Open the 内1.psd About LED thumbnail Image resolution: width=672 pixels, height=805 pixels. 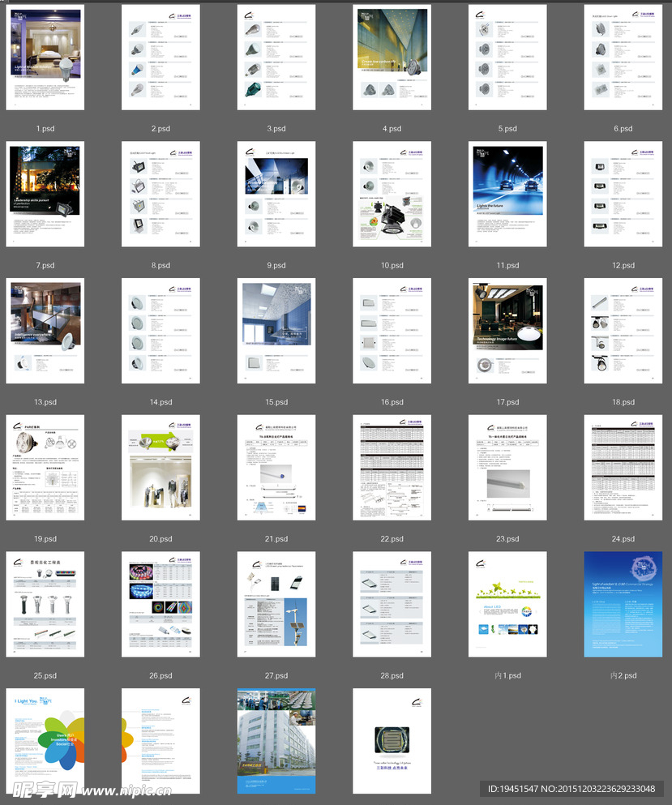tap(507, 604)
